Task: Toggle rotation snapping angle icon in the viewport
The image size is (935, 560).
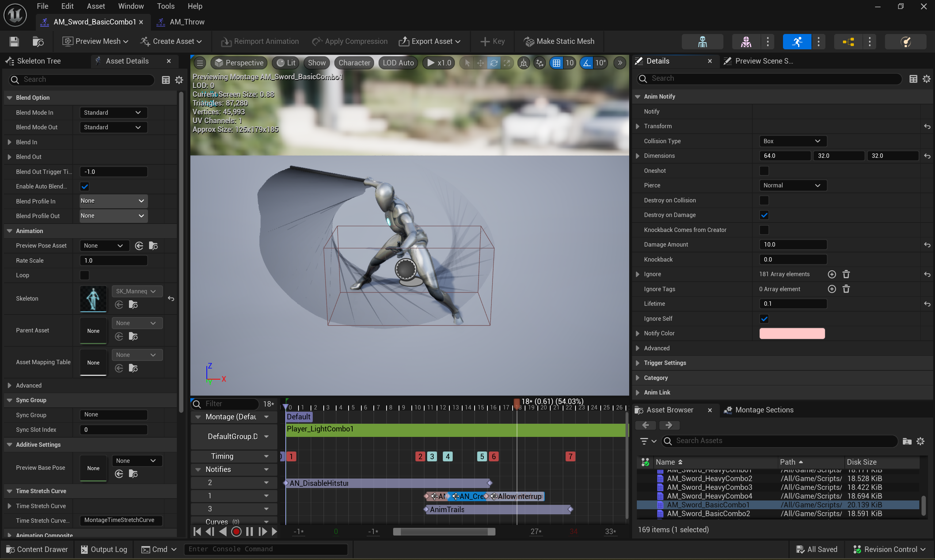Action: click(x=587, y=63)
